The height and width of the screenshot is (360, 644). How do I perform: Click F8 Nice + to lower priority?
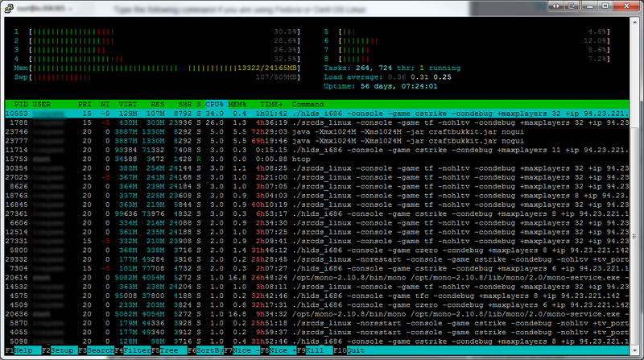tap(279, 350)
